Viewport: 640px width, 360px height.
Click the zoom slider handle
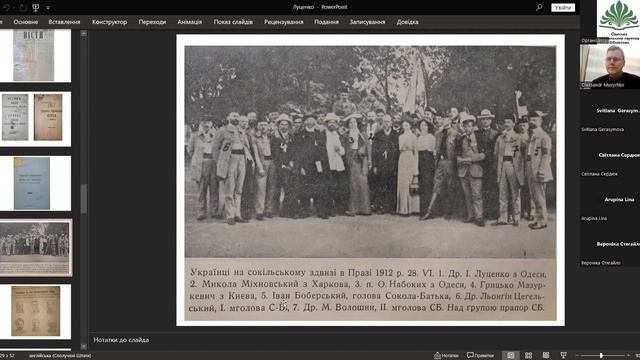[601, 356]
